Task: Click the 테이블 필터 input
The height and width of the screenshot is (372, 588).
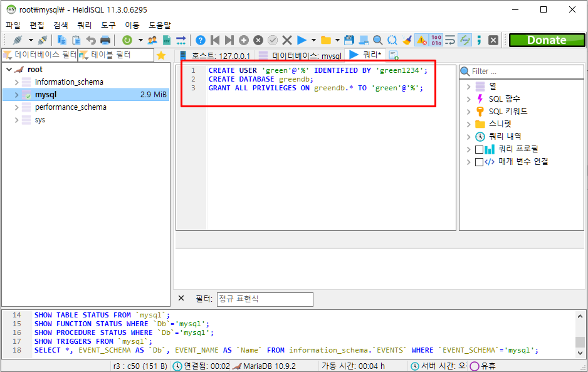Action: [116, 55]
